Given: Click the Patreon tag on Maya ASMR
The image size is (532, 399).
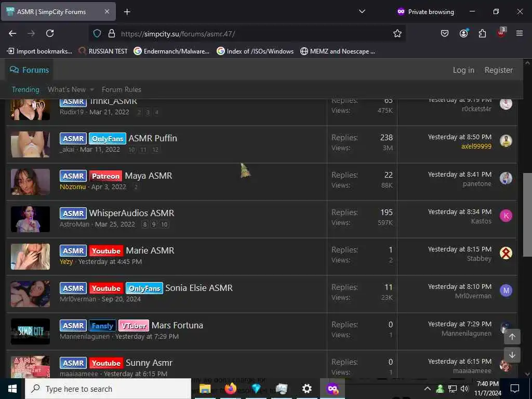Looking at the screenshot, I should [x=105, y=176].
